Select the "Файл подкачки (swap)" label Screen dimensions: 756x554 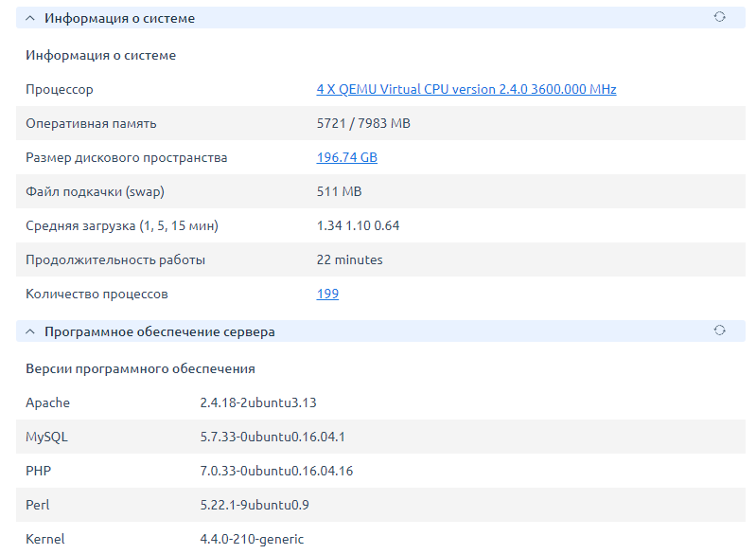[95, 191]
